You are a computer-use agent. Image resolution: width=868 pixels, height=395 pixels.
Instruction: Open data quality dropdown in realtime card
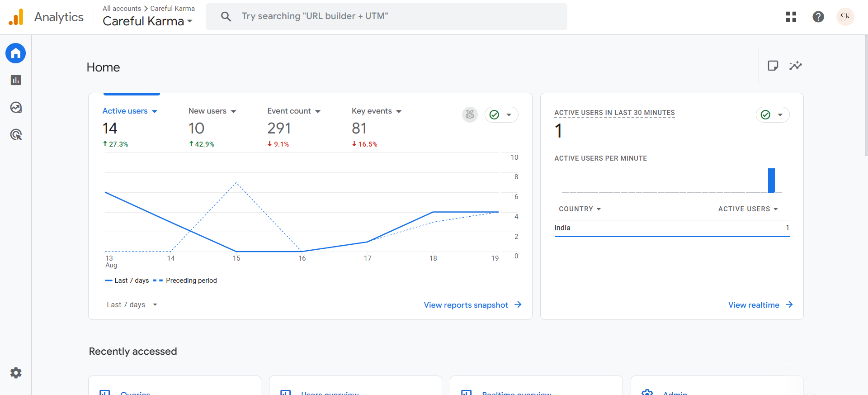772,115
